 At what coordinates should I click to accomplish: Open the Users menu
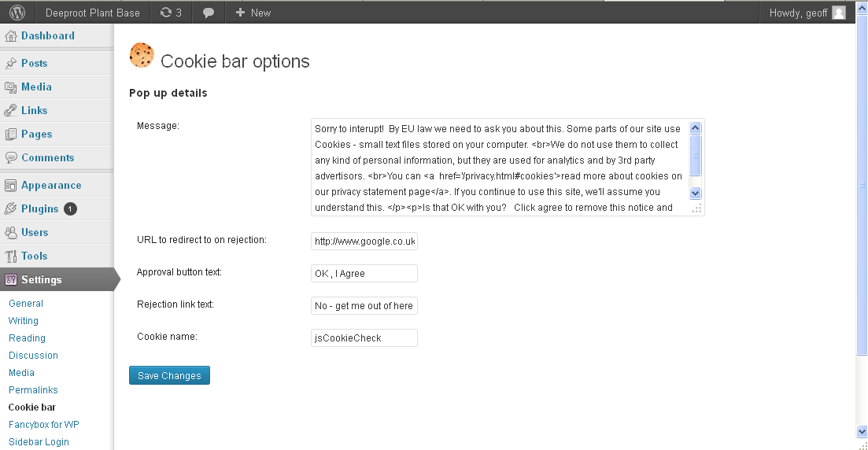pyautogui.click(x=35, y=232)
